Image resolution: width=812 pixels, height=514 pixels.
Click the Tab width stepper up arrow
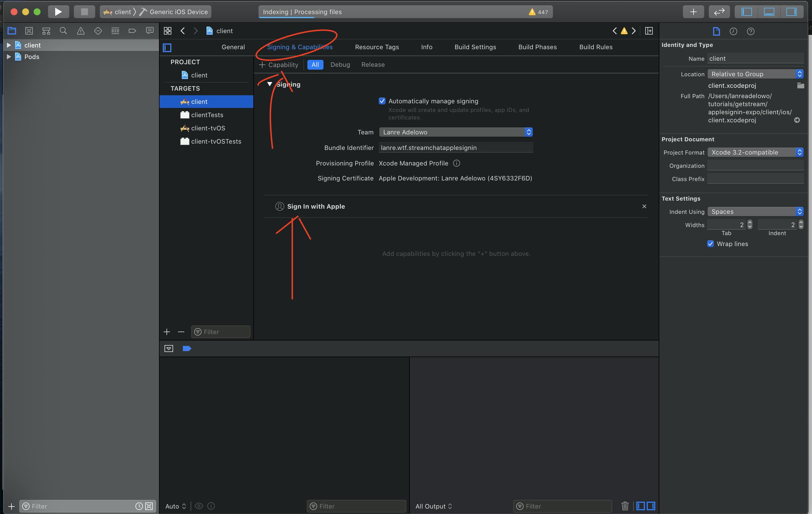click(x=749, y=222)
